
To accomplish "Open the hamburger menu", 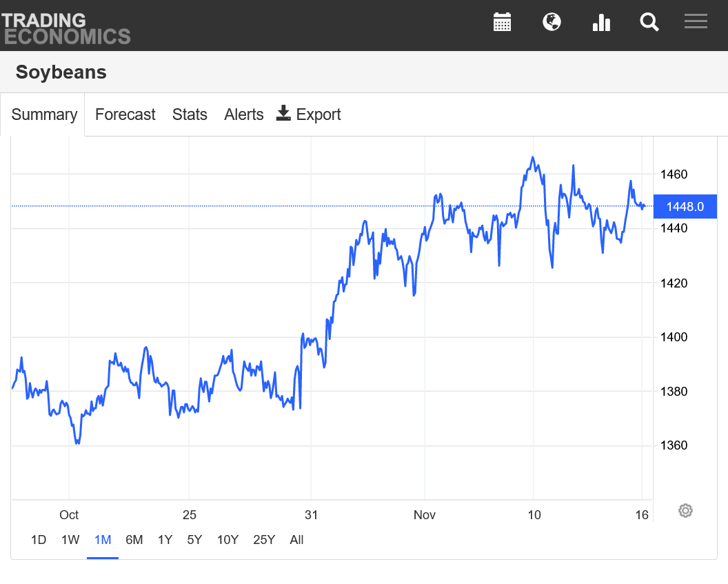I will (x=696, y=21).
